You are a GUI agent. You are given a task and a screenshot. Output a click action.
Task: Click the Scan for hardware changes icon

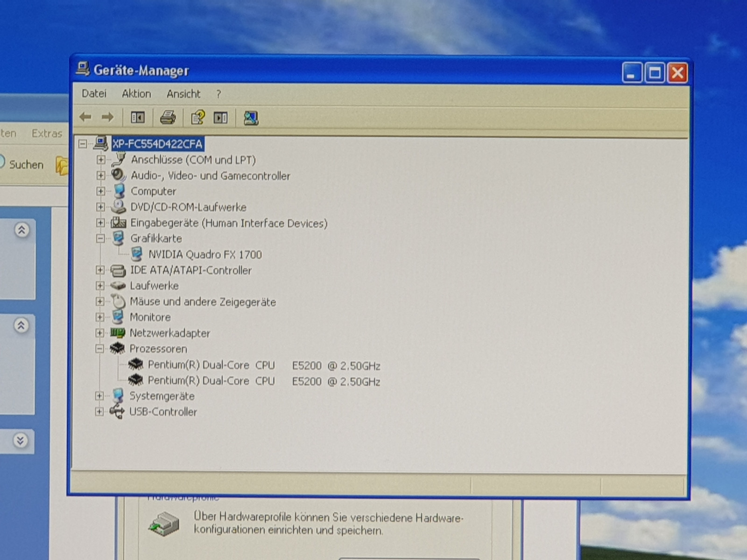251,118
